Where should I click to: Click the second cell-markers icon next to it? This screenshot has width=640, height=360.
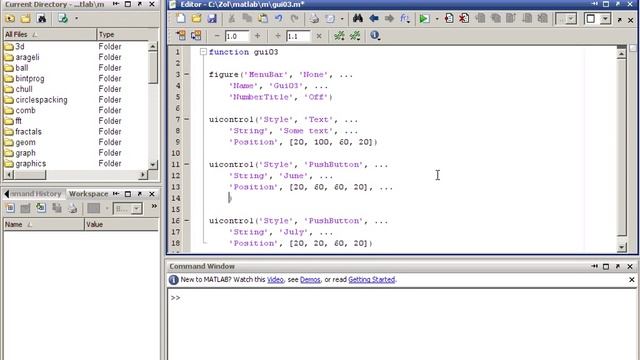355,36
